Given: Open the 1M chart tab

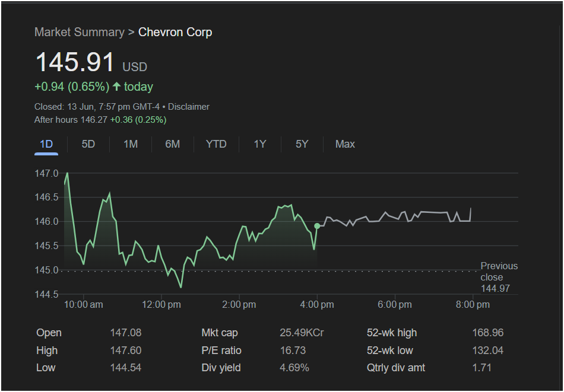Looking at the screenshot, I should pyautogui.click(x=131, y=145).
